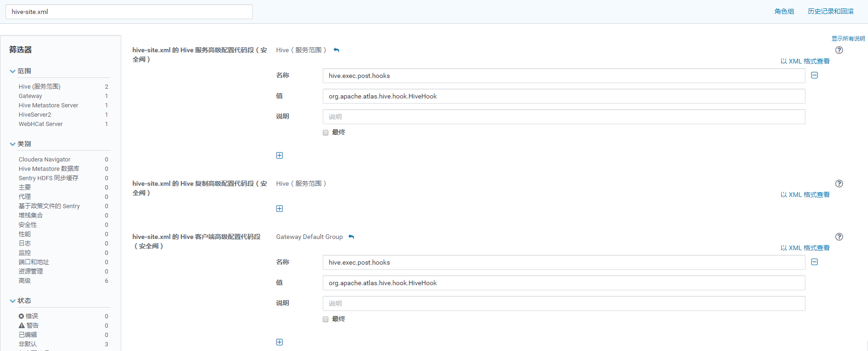Add a property to Hive service safety valve
The width and height of the screenshot is (868, 351).
279,155
